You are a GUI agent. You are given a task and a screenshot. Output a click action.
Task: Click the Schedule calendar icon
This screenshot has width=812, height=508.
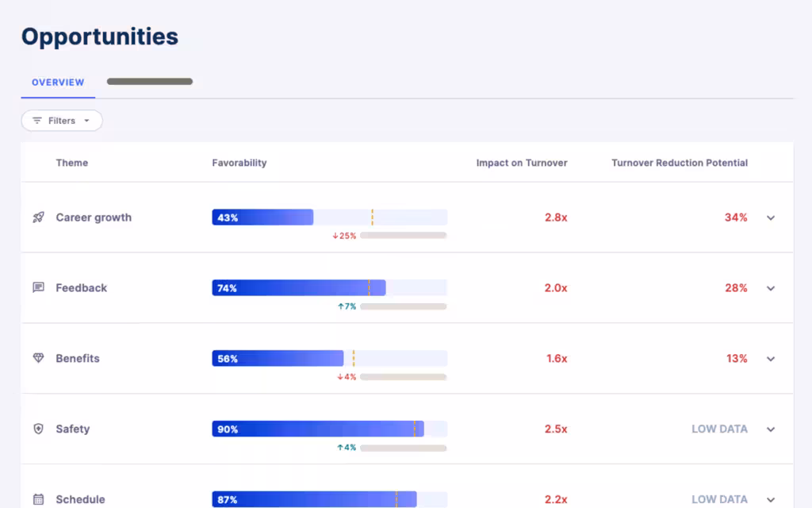click(x=38, y=499)
